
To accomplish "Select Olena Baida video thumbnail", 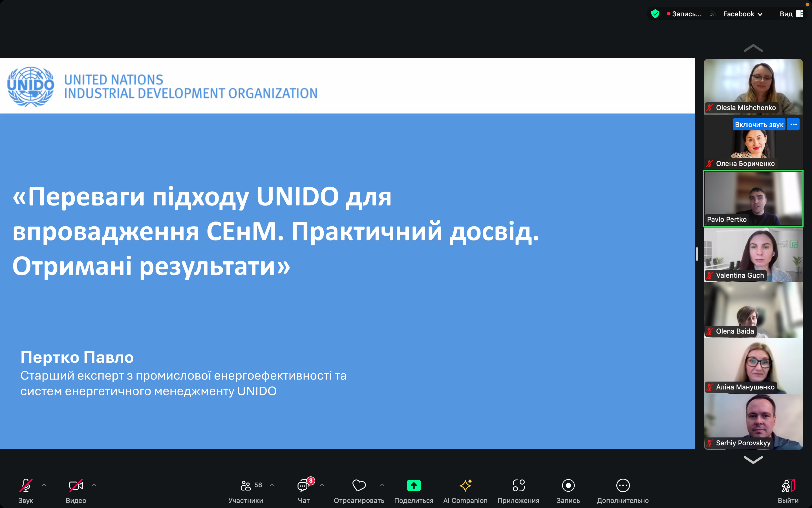I will pos(753,310).
